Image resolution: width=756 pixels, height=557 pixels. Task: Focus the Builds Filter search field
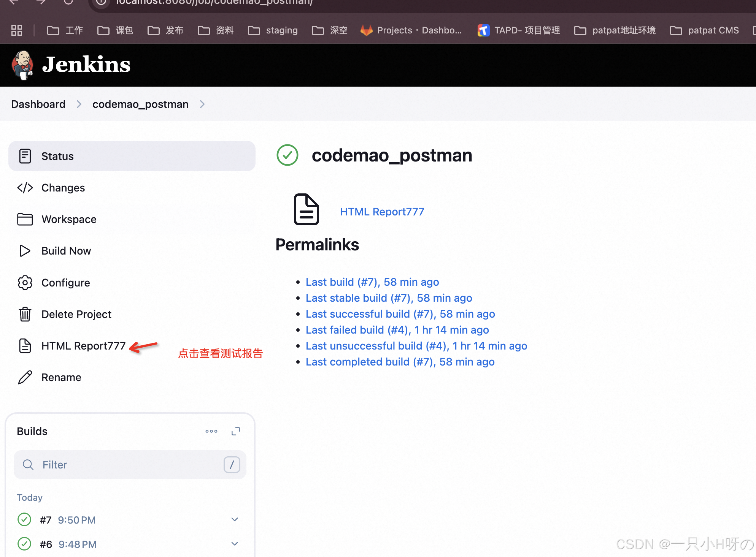130,464
